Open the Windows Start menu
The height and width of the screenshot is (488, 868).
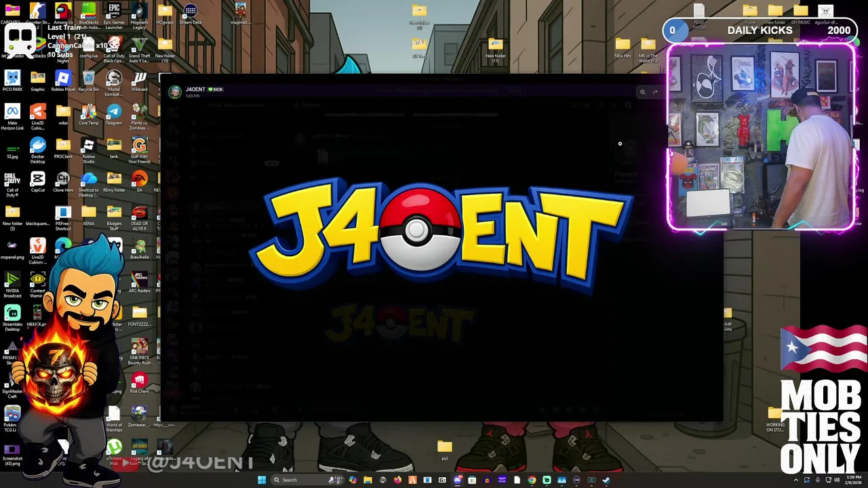(261, 480)
